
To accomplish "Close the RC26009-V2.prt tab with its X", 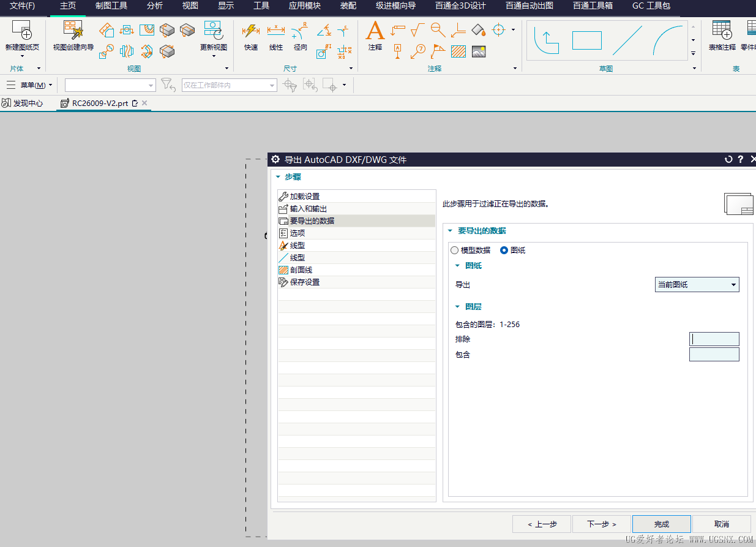I will (x=144, y=103).
